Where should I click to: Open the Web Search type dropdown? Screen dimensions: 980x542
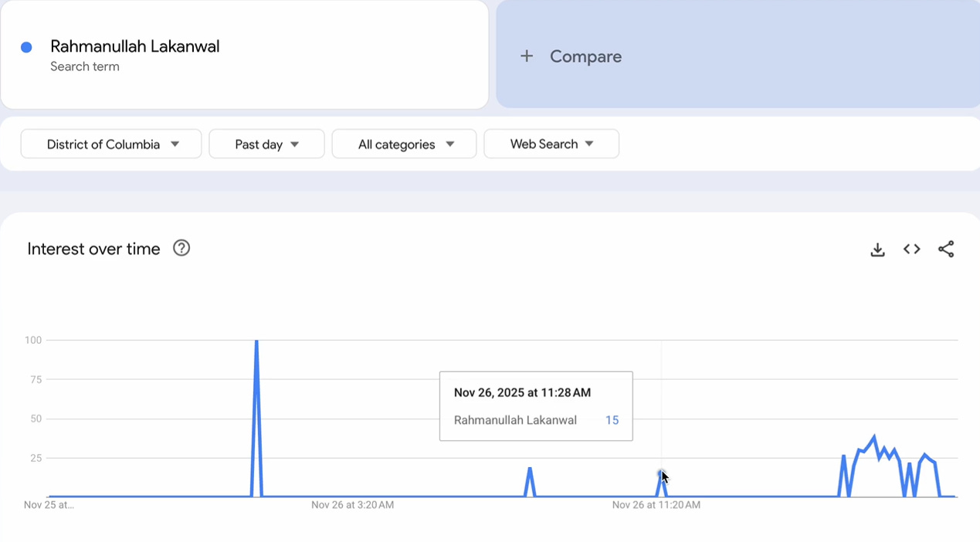551,144
